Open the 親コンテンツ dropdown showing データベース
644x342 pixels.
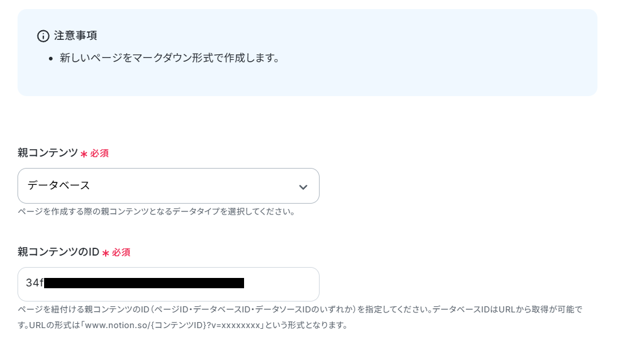[x=169, y=186]
